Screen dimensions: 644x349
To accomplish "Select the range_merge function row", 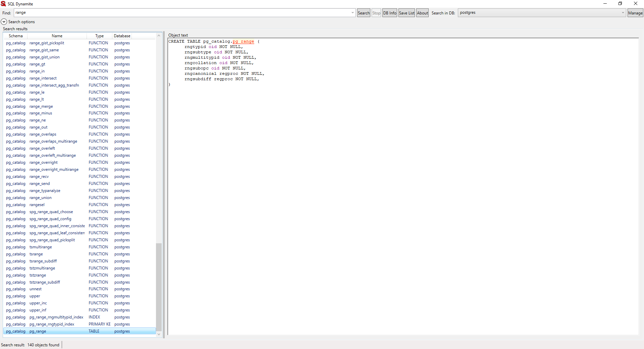I will click(41, 106).
